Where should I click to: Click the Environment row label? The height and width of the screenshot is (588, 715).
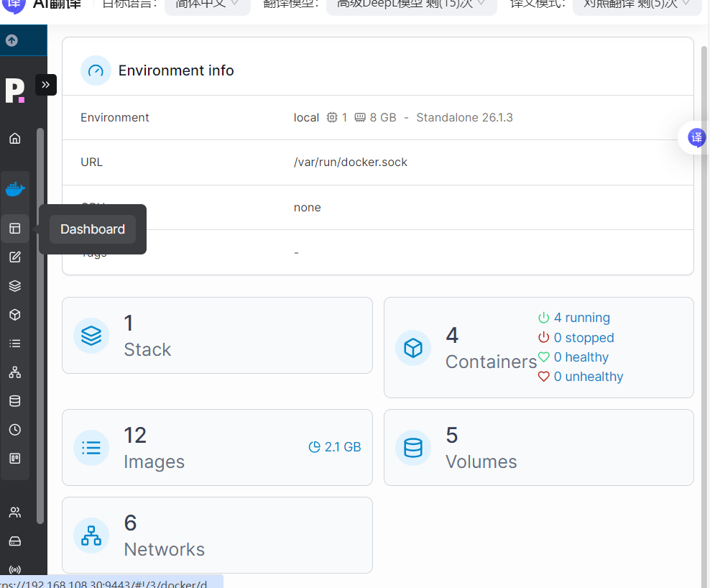(115, 118)
